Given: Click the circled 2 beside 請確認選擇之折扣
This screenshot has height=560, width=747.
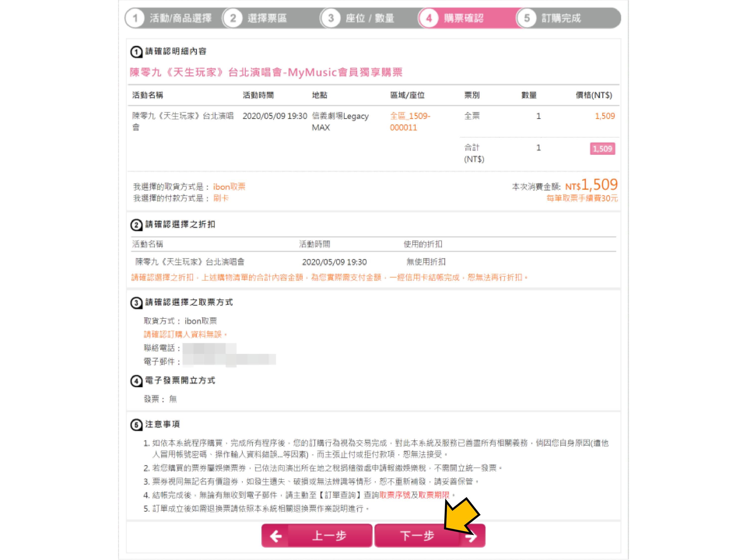Looking at the screenshot, I should pos(136,225).
